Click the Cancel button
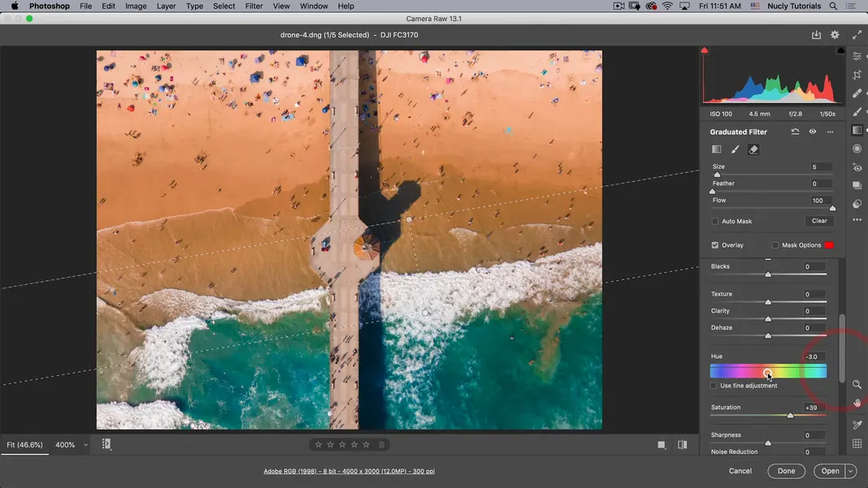 (740, 471)
